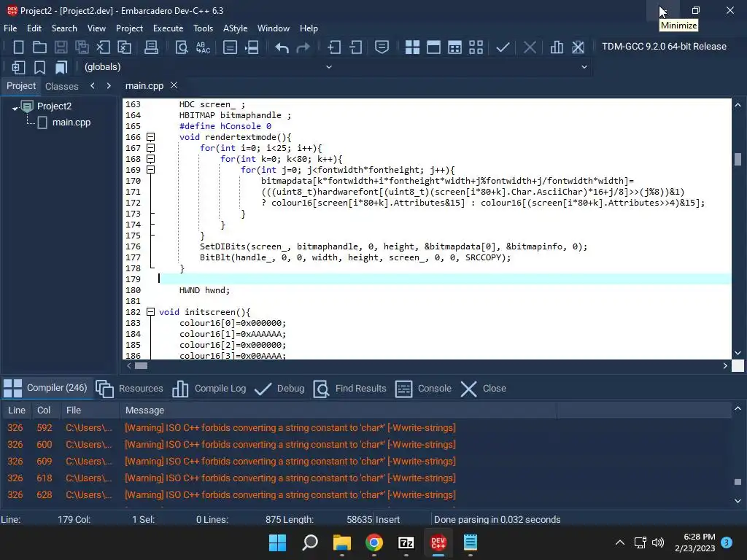747x560 pixels.
Task: Click the Close file toolbar icon
Action: [103, 47]
